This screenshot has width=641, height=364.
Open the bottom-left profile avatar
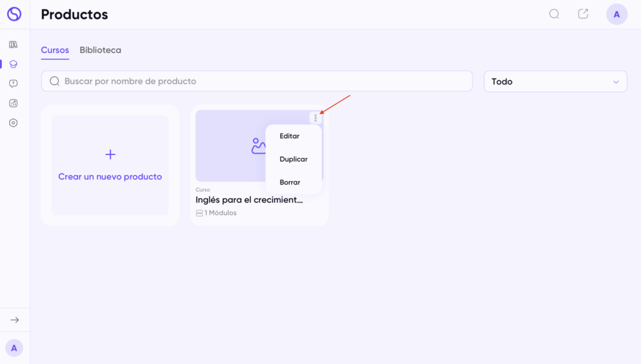pos(14,348)
